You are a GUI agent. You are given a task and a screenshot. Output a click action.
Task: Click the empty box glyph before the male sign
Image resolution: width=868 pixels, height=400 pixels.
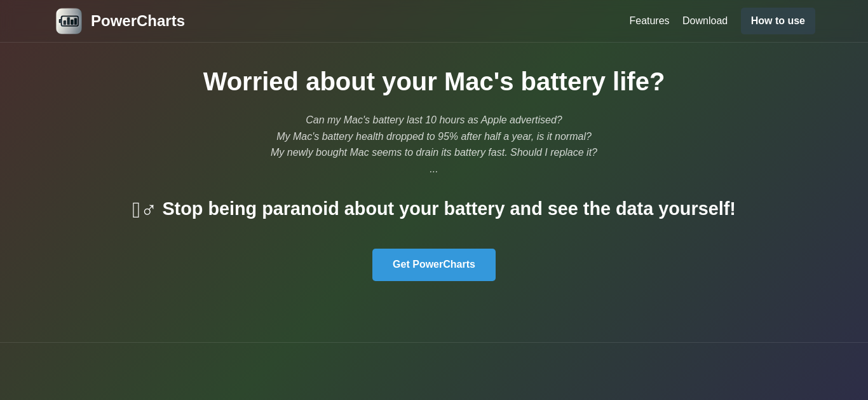(x=136, y=210)
